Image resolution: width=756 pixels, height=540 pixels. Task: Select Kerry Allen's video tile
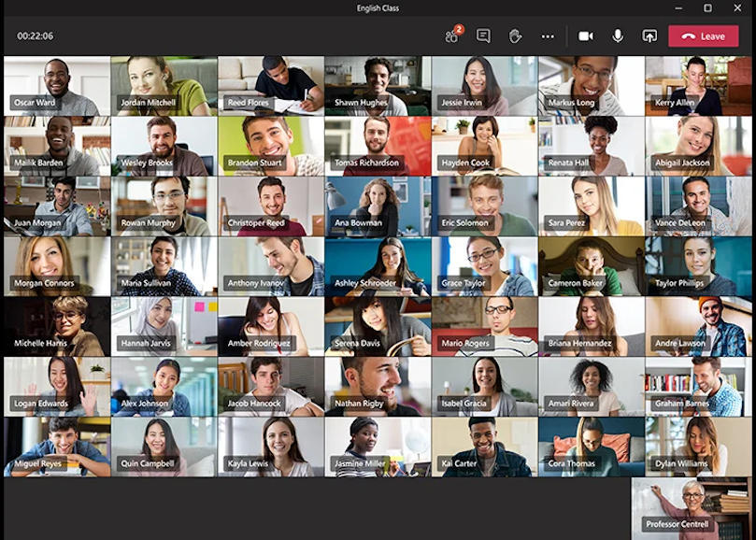(x=699, y=86)
